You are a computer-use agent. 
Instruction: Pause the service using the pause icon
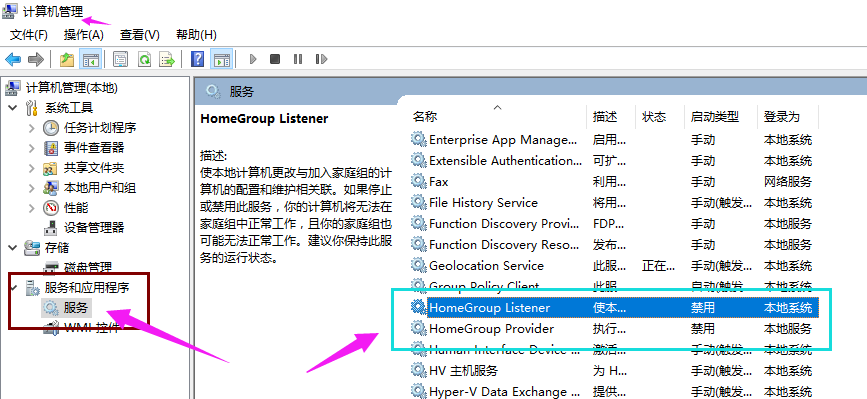[297, 59]
